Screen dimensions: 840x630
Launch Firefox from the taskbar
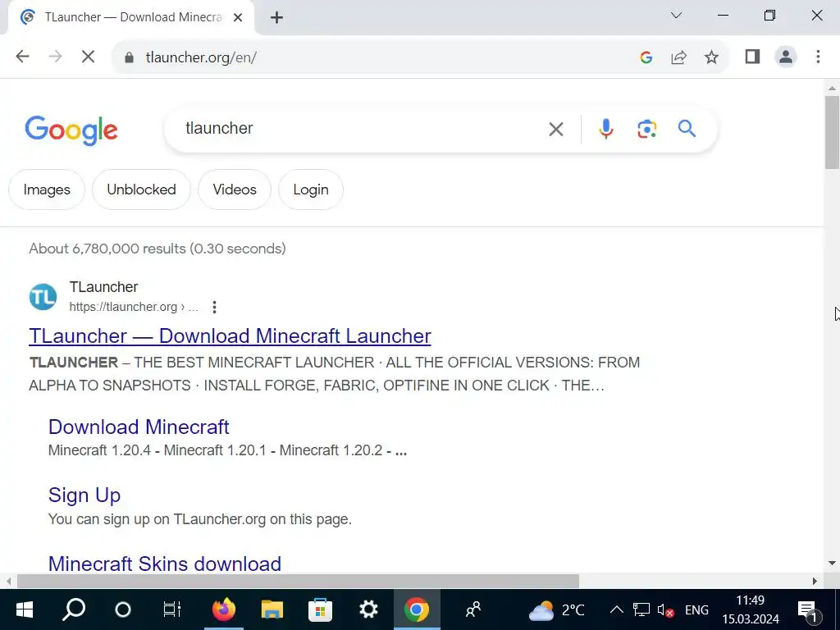point(224,609)
